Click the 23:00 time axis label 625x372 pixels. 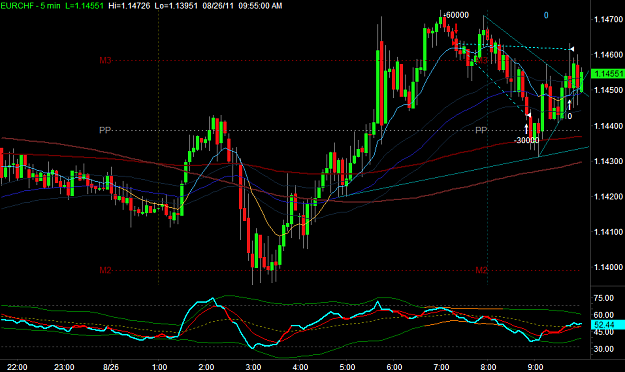65,367
